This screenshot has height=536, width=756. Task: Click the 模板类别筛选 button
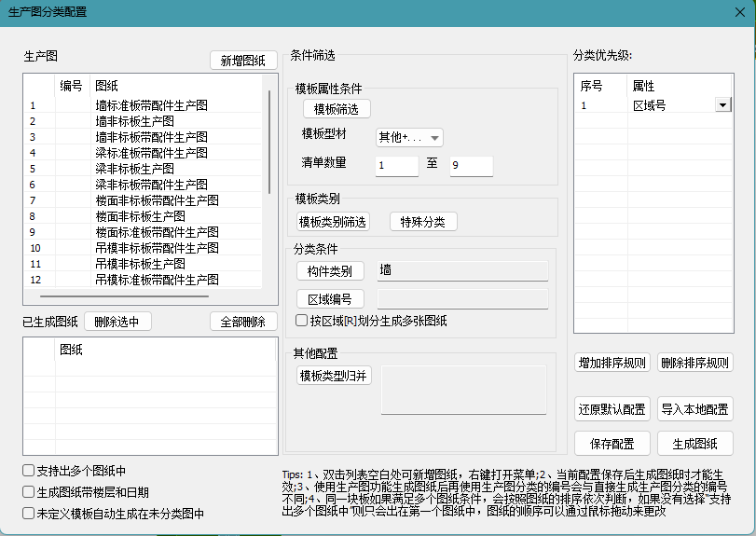(333, 222)
